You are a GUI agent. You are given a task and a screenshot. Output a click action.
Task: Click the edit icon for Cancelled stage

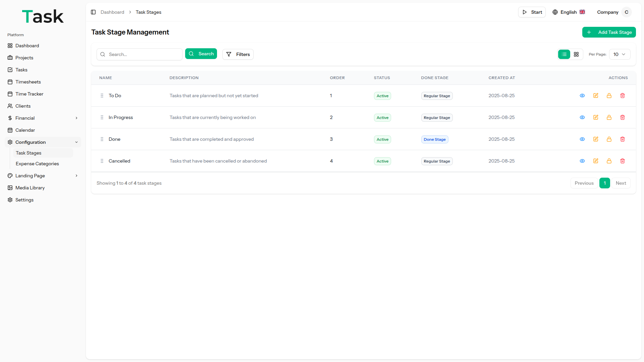(596, 161)
